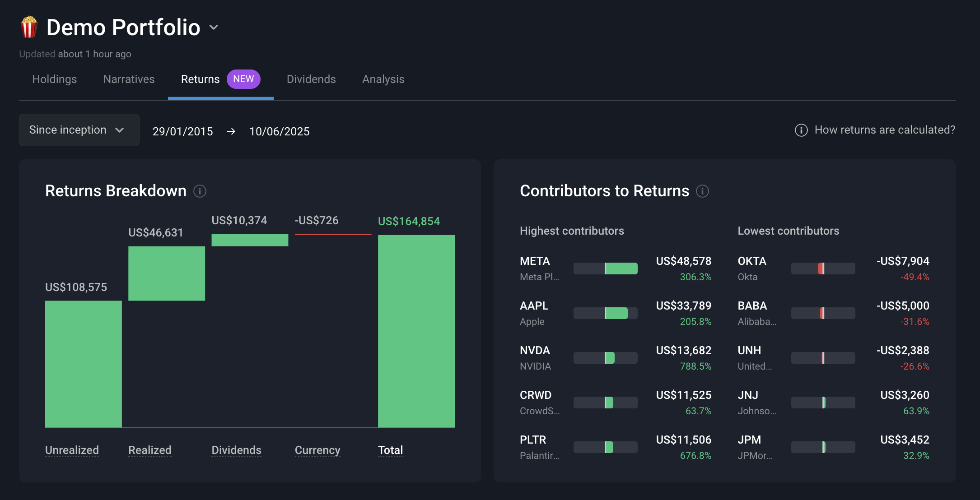Image resolution: width=980 pixels, height=500 pixels.
Task: Click How returns are calculated link
Action: 884,130
